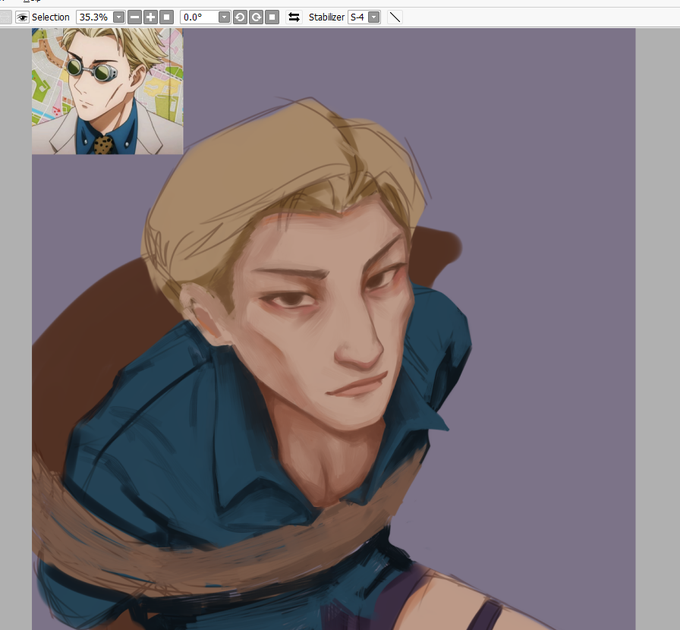
Task: Click the zoom out minus button
Action: pyautogui.click(x=135, y=17)
